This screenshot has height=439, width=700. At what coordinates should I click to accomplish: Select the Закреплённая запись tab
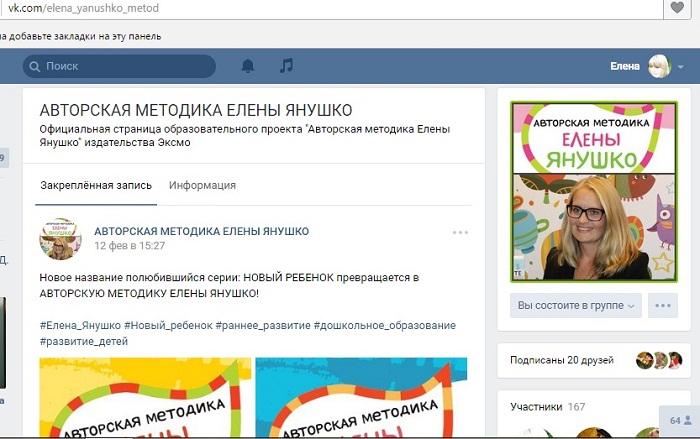(x=96, y=185)
